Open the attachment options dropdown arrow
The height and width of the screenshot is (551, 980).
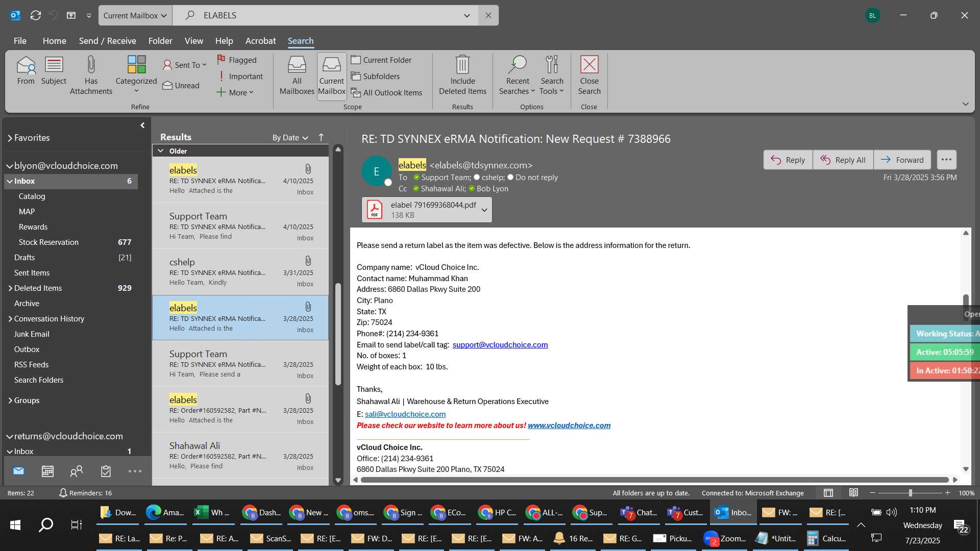tap(484, 210)
